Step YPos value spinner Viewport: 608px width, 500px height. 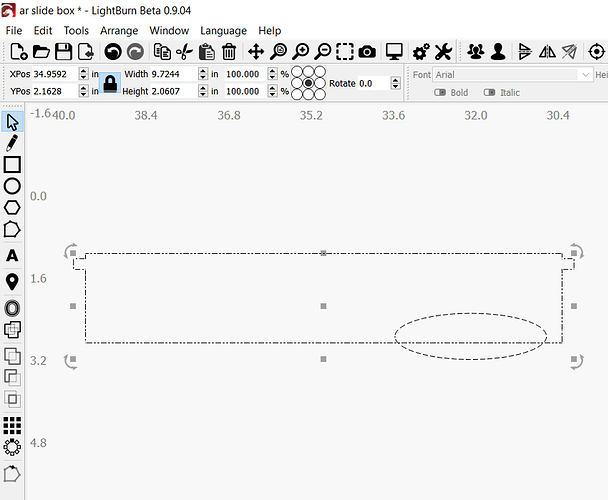pos(83,91)
